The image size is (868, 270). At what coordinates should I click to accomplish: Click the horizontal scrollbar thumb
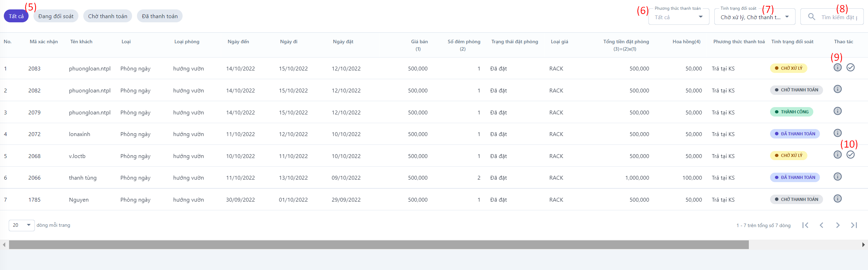[379, 245]
